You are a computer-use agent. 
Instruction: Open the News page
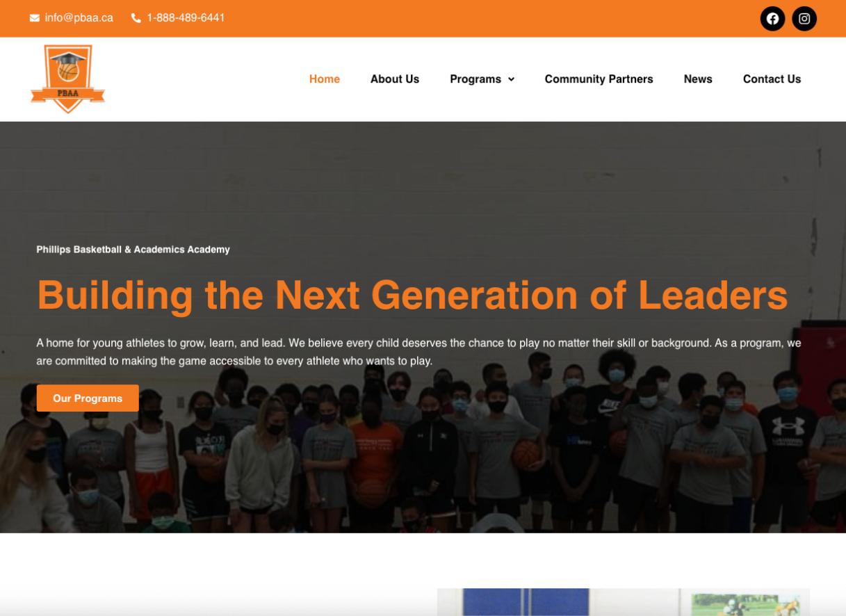[x=698, y=79]
